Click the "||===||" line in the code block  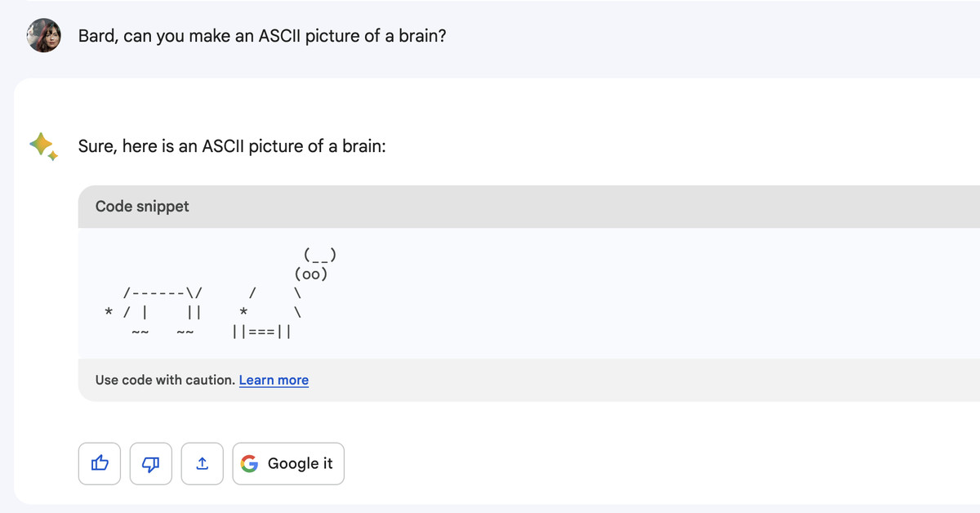tap(262, 332)
